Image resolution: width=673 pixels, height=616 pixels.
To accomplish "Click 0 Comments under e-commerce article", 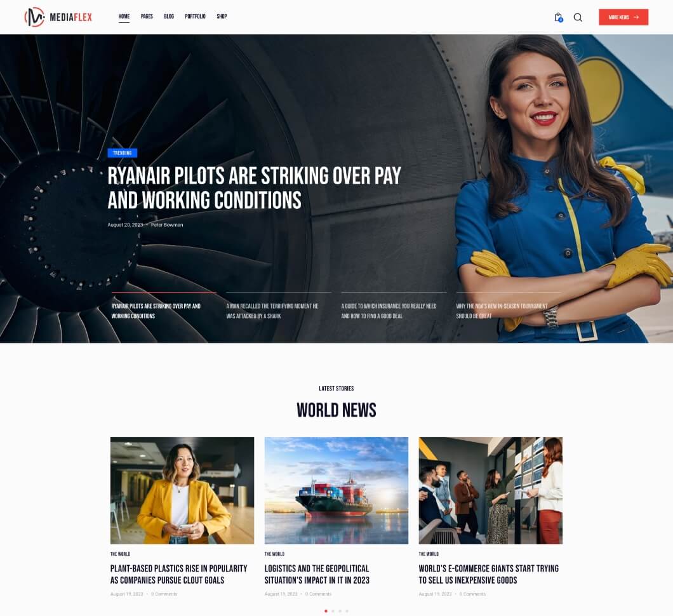I will point(472,594).
